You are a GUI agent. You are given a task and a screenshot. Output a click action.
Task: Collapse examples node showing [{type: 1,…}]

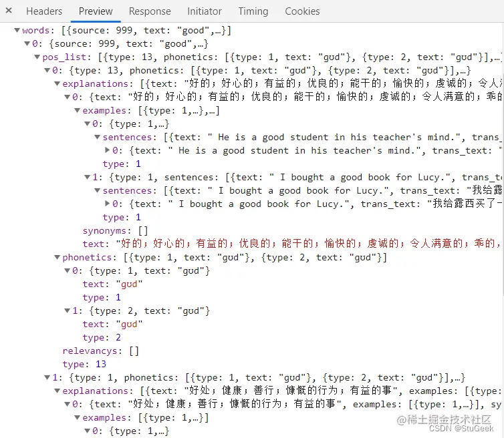[x=77, y=417]
